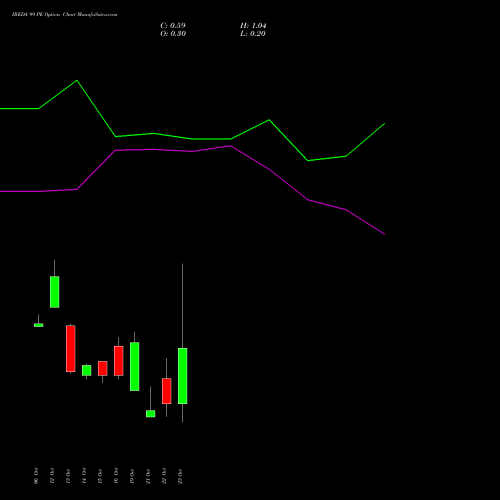Select the 06 Oct date label
The image size is (500, 500).
[x=36, y=476]
